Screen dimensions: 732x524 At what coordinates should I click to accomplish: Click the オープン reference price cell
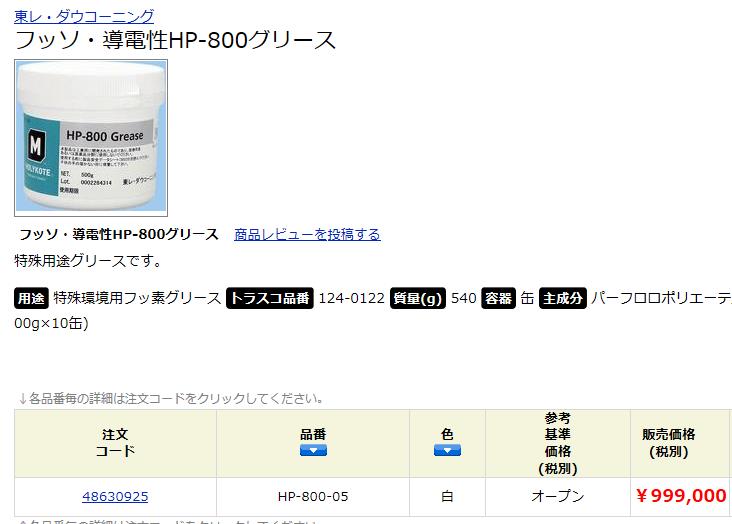[558, 496]
